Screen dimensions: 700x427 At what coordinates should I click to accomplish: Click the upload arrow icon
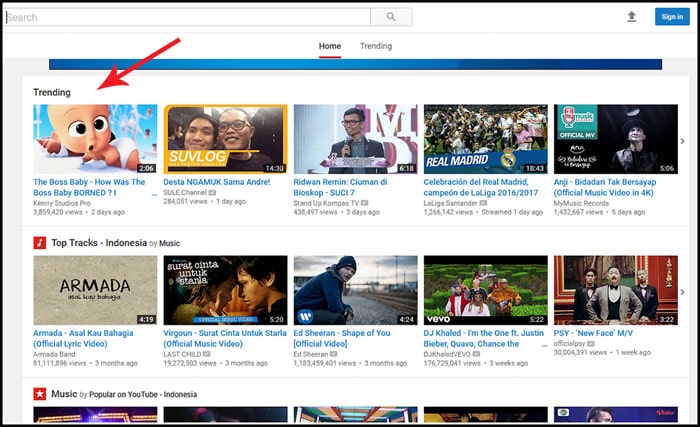click(631, 17)
